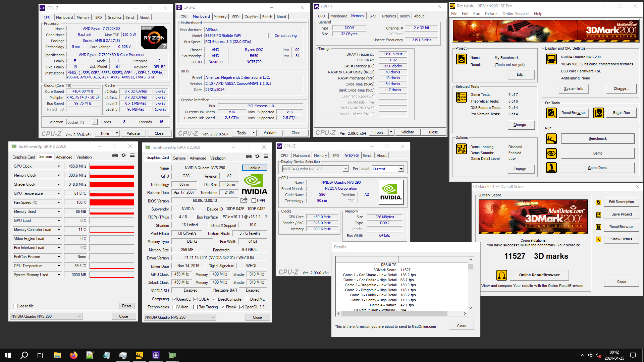
Task: Toggle the UEFI checkbox in GPU-Z
Action: pos(254,201)
